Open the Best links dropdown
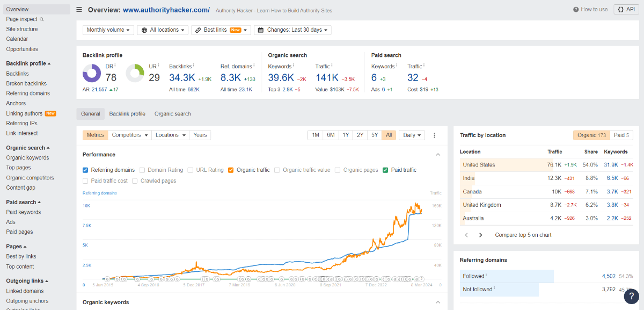The height and width of the screenshot is (310, 644). click(x=221, y=30)
